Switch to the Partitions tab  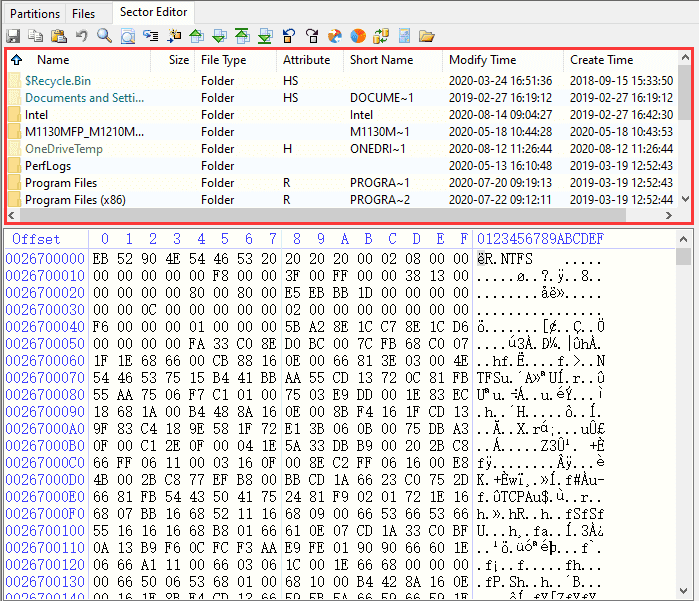coord(34,13)
